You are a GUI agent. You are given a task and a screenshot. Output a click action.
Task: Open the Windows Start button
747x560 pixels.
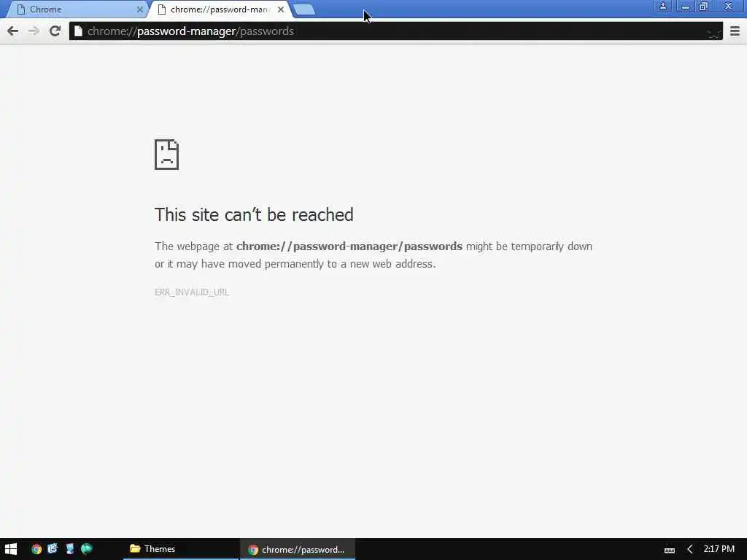(x=11, y=549)
